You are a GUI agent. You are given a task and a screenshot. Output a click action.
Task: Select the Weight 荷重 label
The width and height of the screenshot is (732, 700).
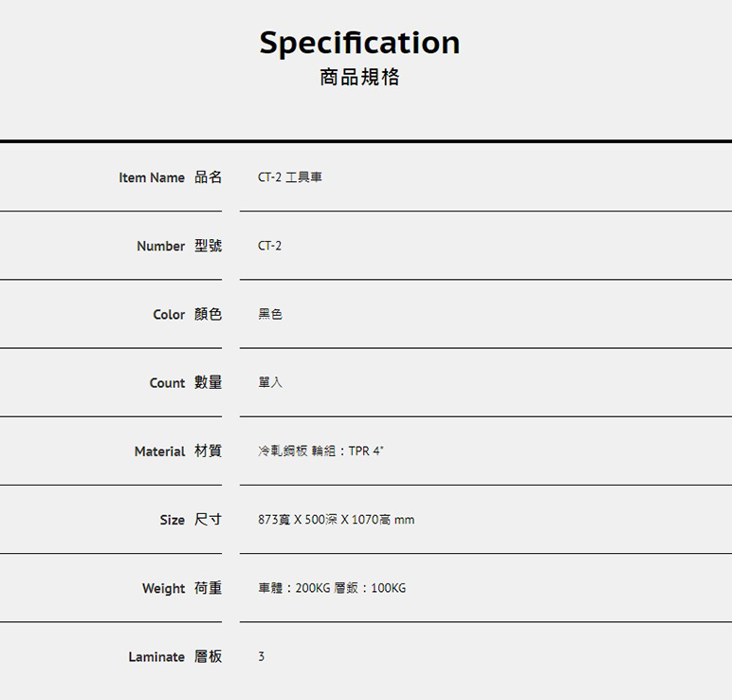pos(182,588)
